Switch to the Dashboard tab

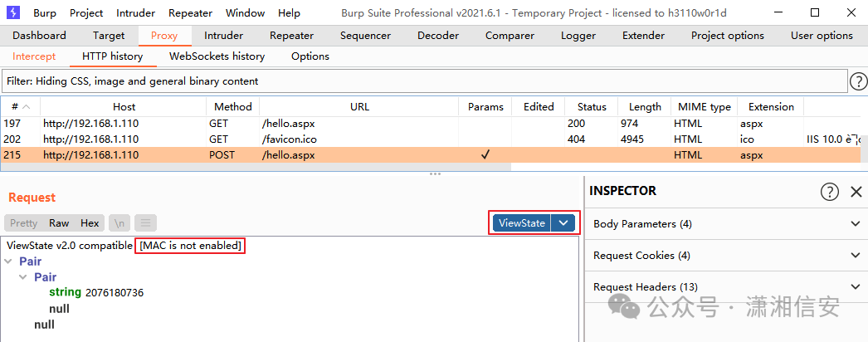coord(39,36)
